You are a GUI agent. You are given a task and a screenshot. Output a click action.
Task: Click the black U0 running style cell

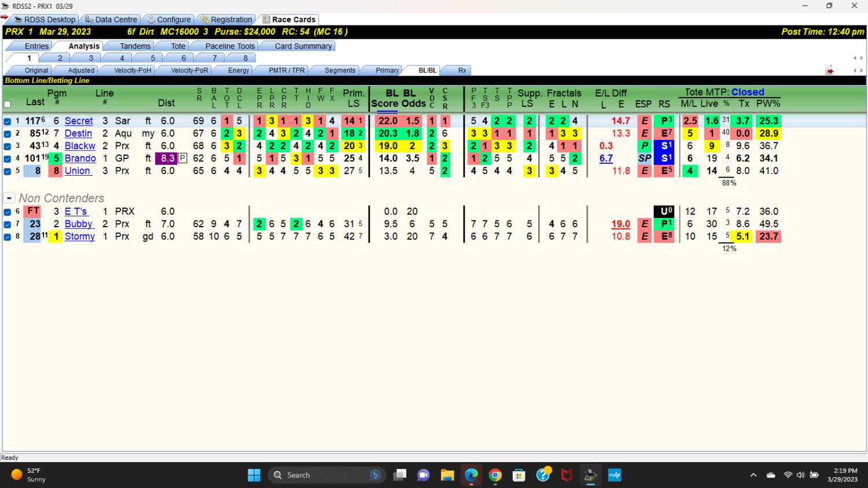(664, 211)
